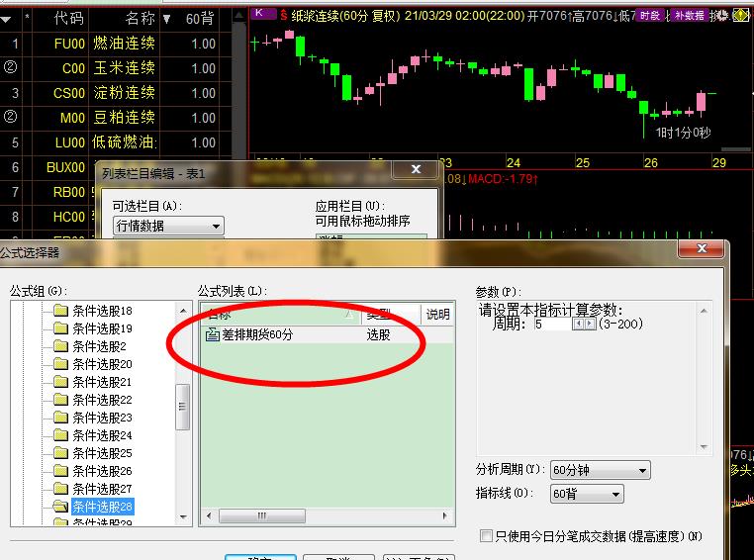Click circled 2 marker on C00 row
754x560 pixels.
click(10, 66)
